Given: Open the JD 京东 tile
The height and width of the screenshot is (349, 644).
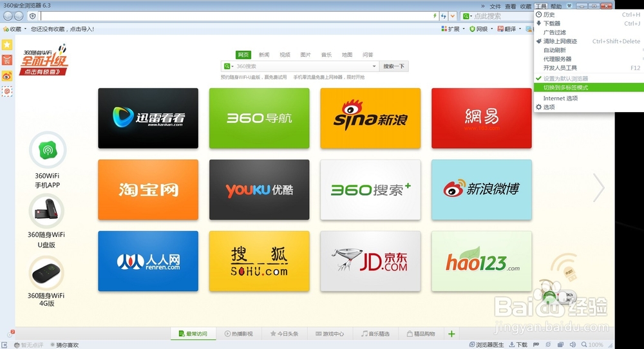Looking at the screenshot, I should (370, 261).
